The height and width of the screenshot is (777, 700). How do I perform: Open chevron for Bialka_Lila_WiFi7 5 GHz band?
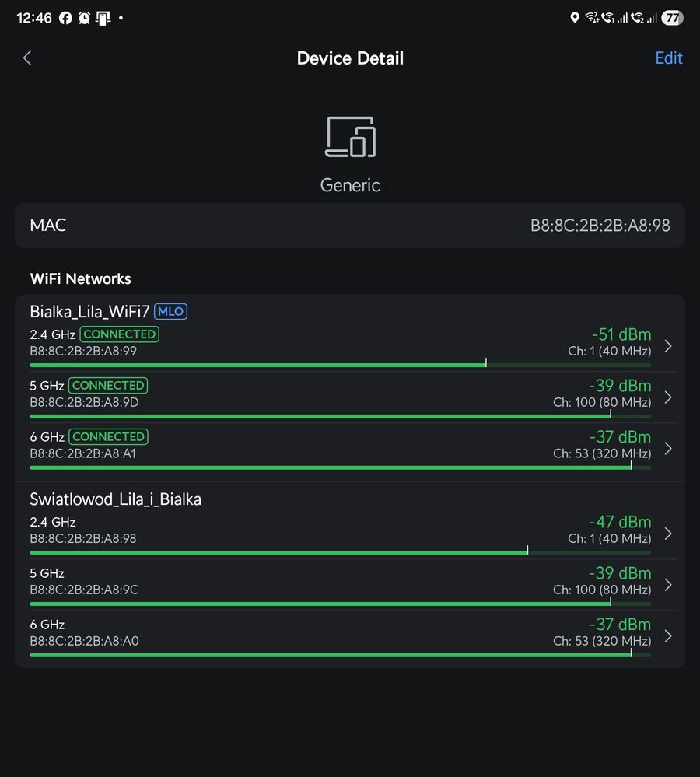[x=667, y=397]
